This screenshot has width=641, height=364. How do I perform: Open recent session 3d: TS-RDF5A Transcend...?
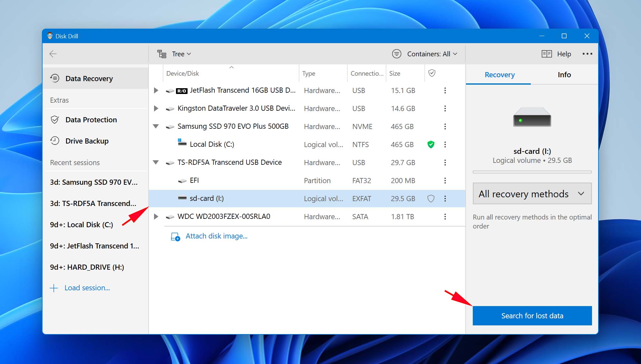click(93, 203)
